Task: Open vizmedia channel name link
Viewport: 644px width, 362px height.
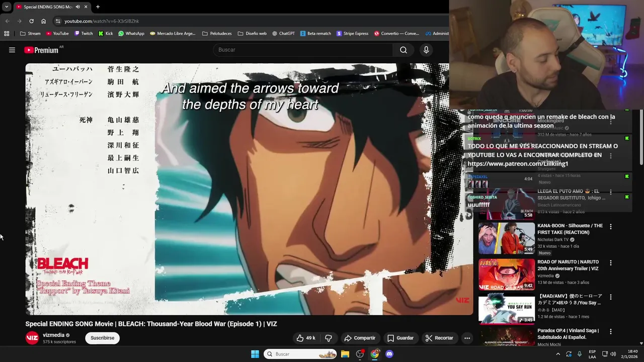Action: [53, 335]
